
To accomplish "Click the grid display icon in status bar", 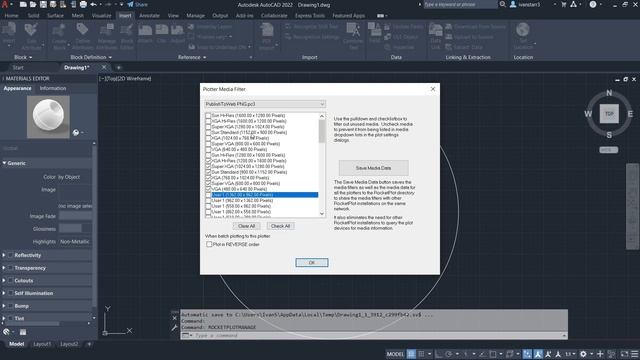I will pos(411,354).
